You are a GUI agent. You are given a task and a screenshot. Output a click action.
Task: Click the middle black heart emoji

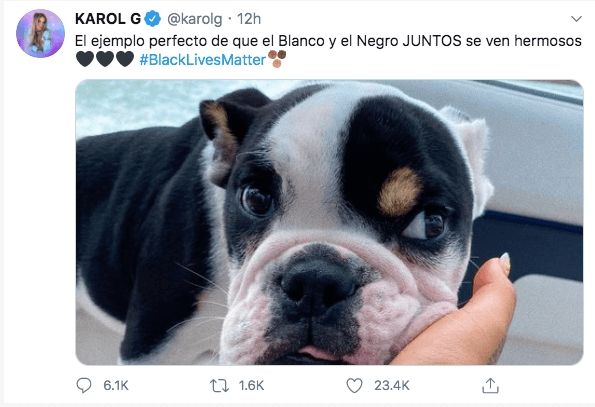tap(105, 59)
